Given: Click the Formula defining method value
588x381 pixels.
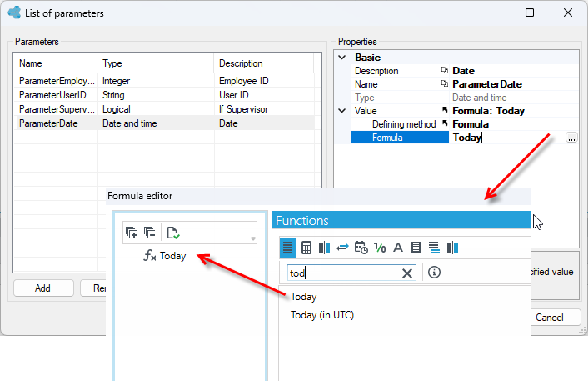Looking at the screenshot, I should coord(471,124).
